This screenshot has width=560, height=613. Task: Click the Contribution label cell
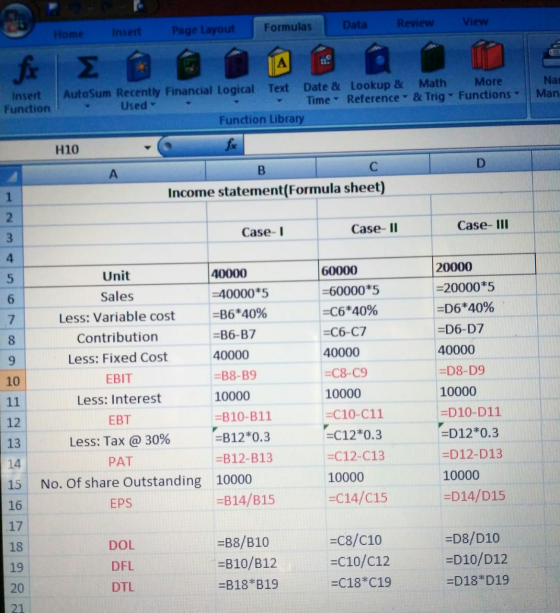click(x=117, y=337)
